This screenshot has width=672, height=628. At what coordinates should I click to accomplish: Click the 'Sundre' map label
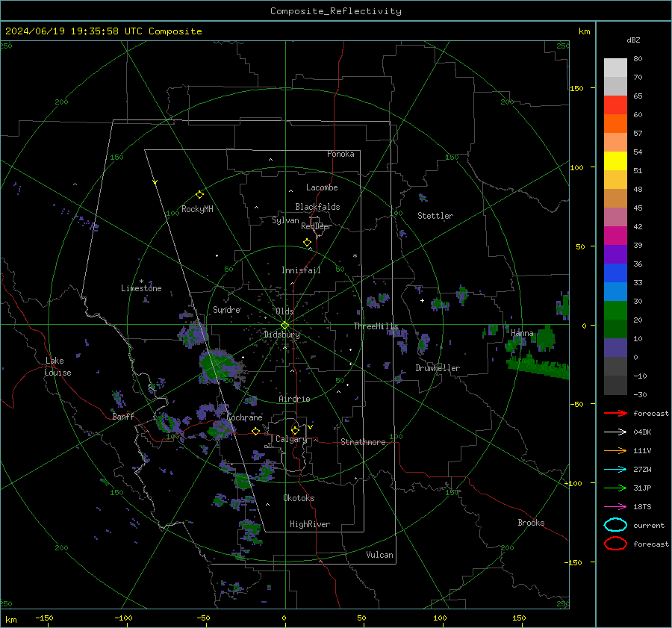(x=226, y=309)
